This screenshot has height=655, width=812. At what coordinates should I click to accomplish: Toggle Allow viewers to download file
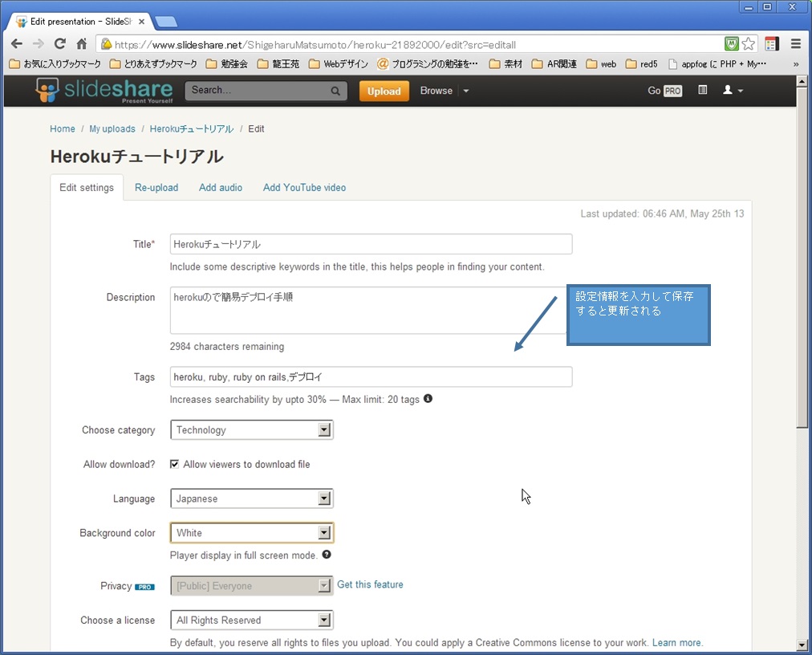tap(175, 464)
